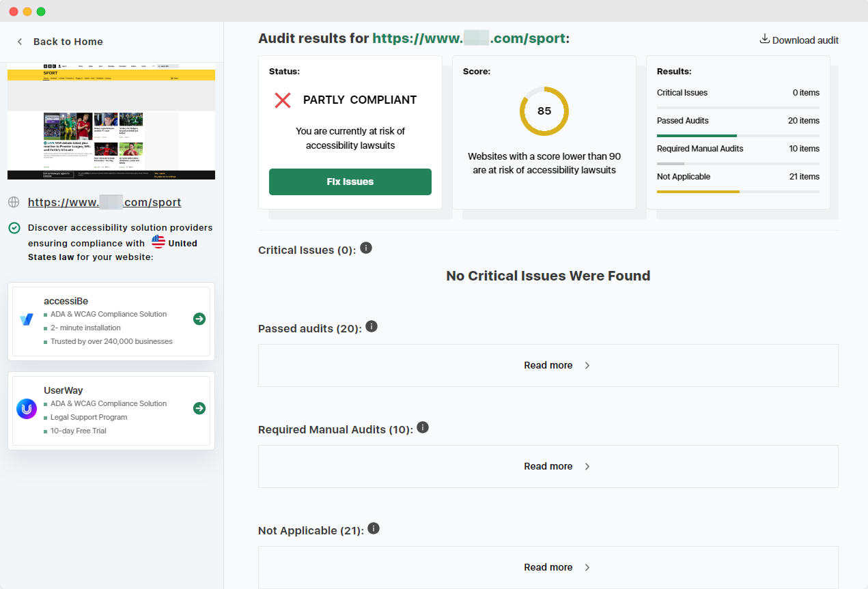Viewport: 868px width, 589px height.
Task: Open UserWay via its green arrow icon
Action: [x=199, y=408]
